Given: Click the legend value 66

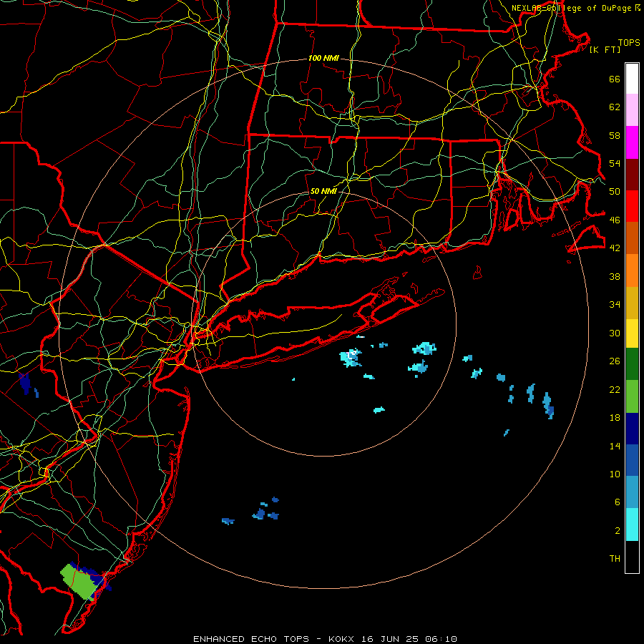Looking at the screenshot, I should click(x=615, y=79).
